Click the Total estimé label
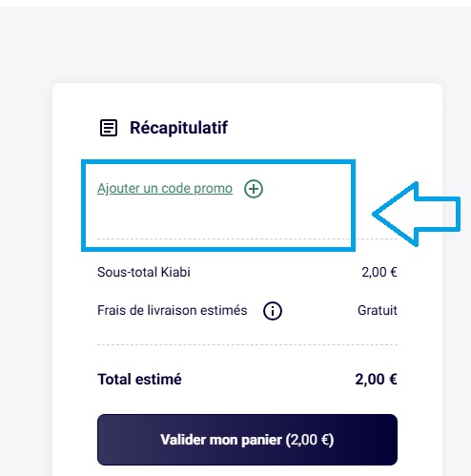The image size is (471, 476). pyautogui.click(x=139, y=380)
